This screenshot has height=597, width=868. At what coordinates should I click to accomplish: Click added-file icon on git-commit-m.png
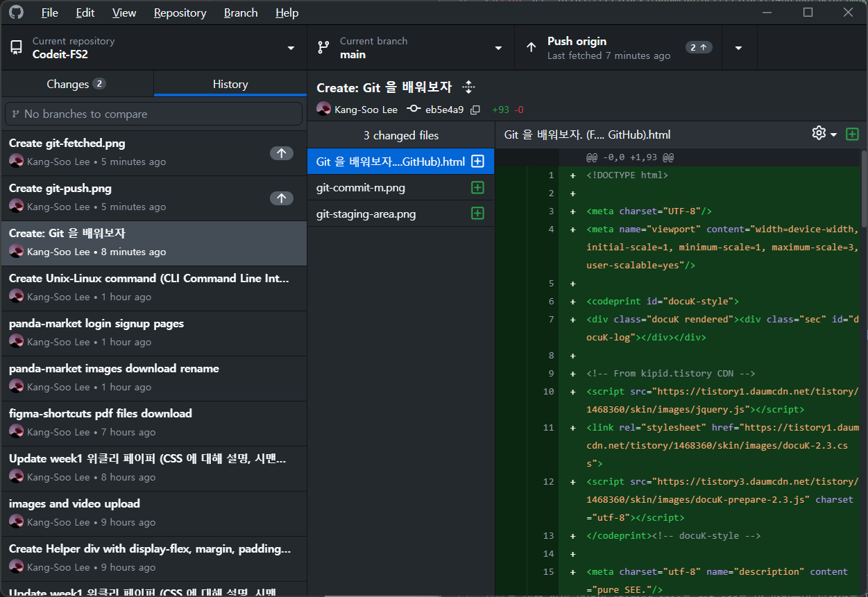(x=477, y=188)
